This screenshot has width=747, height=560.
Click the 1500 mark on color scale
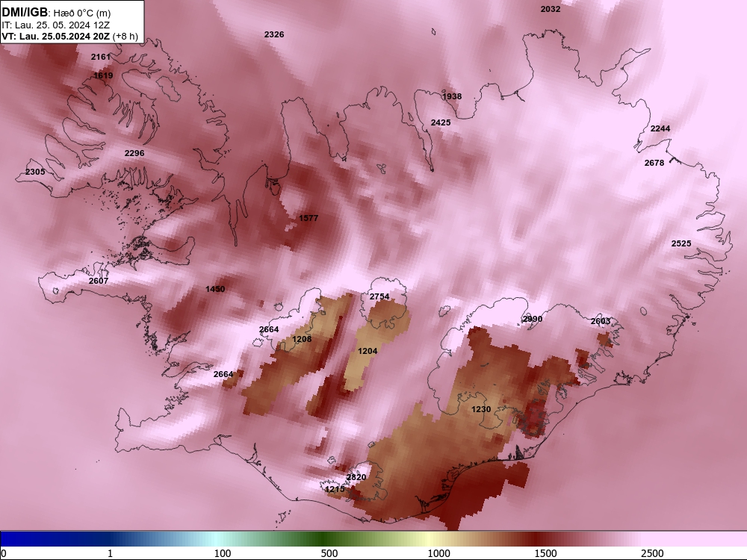[545, 553]
